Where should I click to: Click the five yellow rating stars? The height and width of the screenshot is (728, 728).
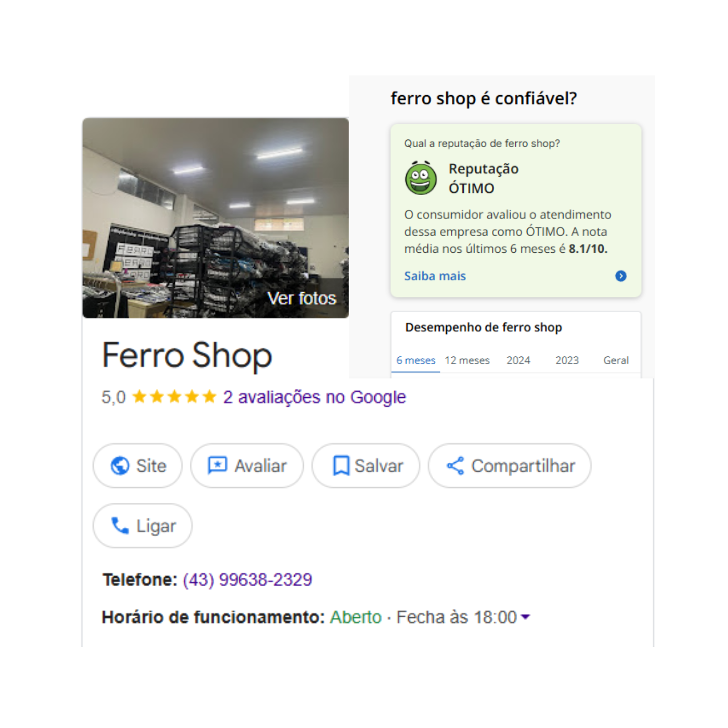pyautogui.click(x=174, y=397)
